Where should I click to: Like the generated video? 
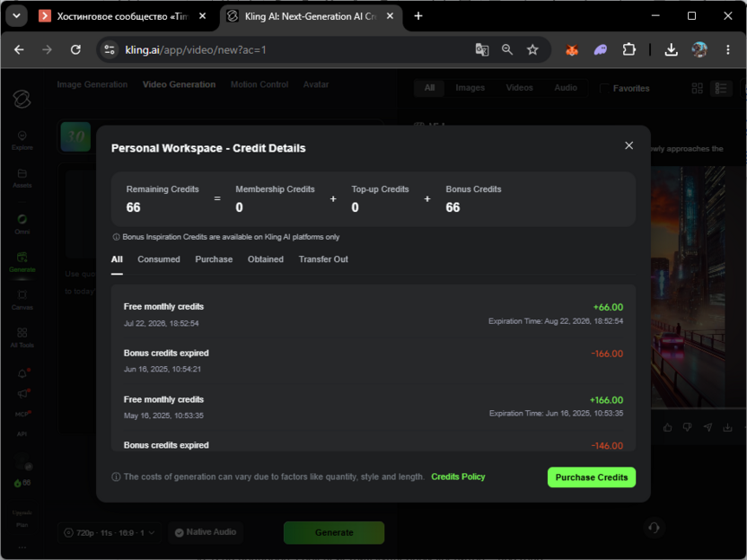click(x=667, y=427)
